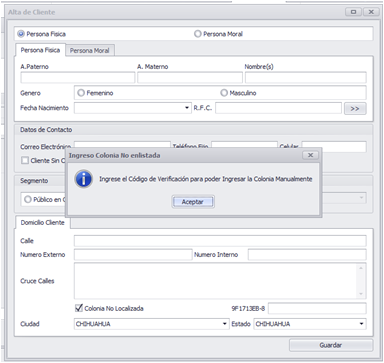Maximize the Alta de Cliente window

(353, 12)
